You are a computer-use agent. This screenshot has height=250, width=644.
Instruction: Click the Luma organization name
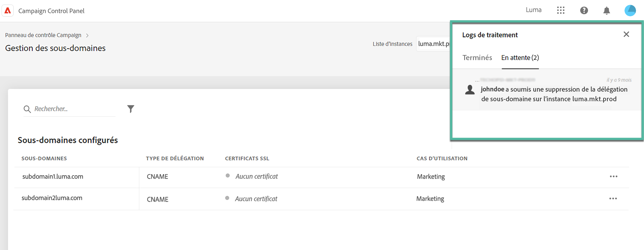[x=534, y=10]
